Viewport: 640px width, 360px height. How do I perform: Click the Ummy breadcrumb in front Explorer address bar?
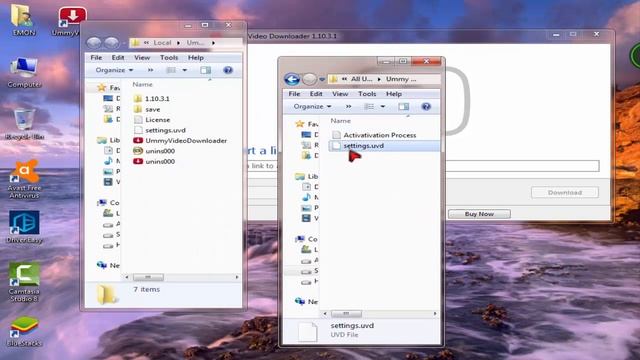coord(401,79)
